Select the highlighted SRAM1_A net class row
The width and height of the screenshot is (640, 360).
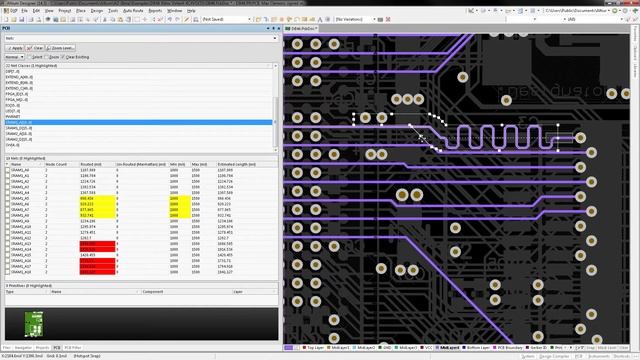pyautogui.click(x=138, y=122)
